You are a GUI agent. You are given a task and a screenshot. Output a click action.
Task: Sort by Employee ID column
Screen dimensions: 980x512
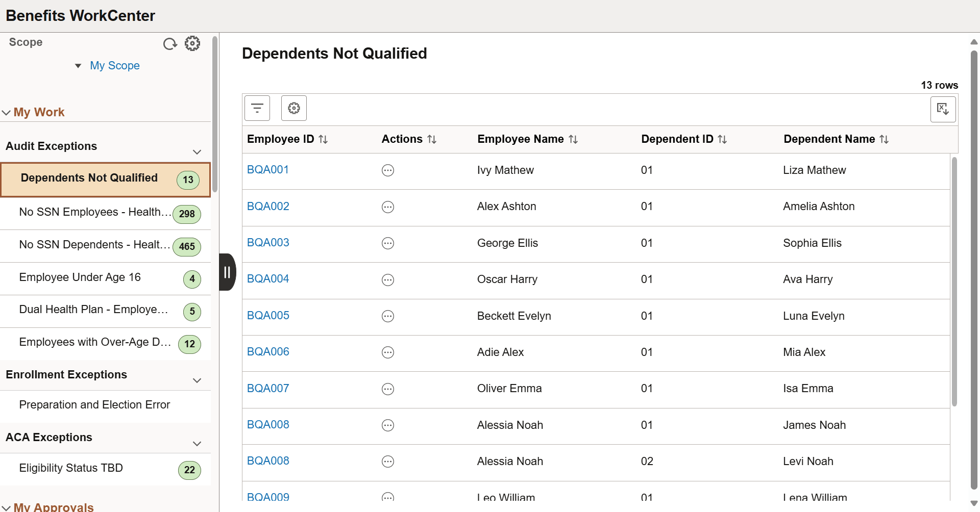point(323,139)
